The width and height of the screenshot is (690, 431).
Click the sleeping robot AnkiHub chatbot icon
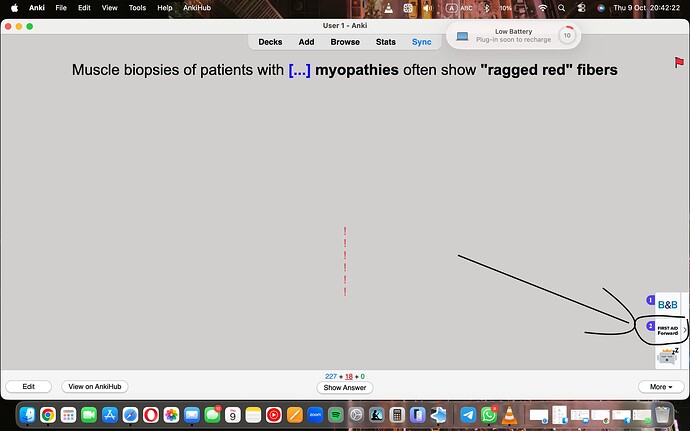667,355
